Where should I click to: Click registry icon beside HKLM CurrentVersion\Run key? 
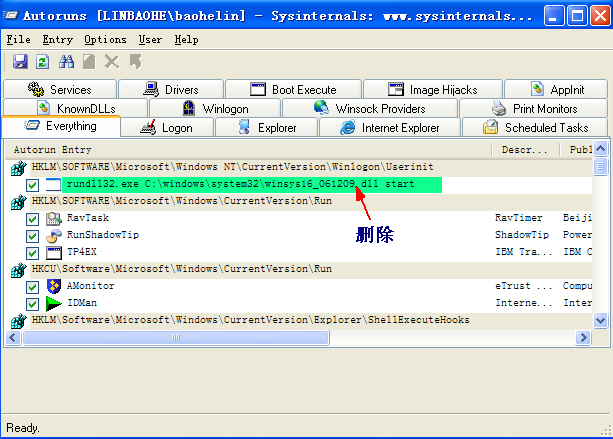[x=18, y=202]
